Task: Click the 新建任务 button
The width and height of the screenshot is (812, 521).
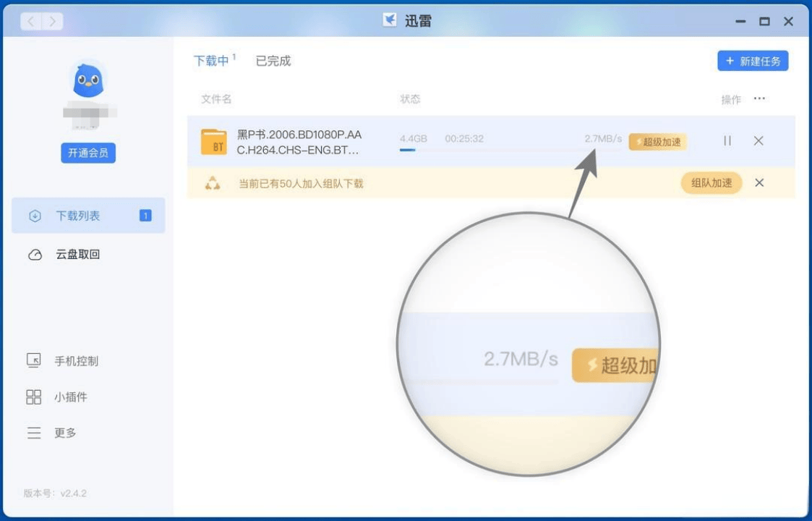Action: pos(753,62)
